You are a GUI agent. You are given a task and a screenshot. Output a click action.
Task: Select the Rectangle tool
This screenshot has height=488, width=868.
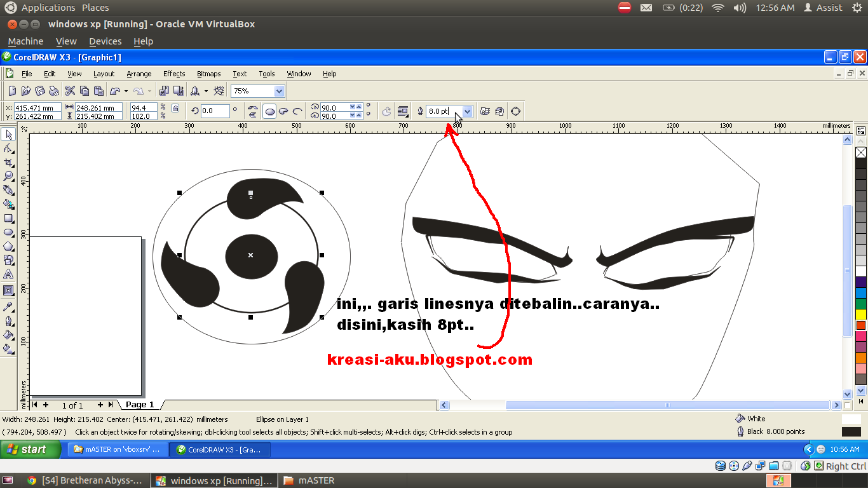pyautogui.click(x=8, y=218)
